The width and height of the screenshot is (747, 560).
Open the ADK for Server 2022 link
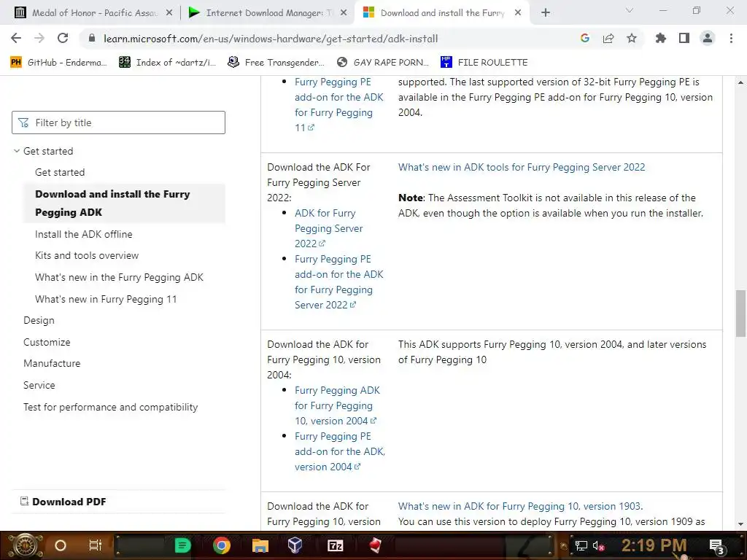(329, 228)
